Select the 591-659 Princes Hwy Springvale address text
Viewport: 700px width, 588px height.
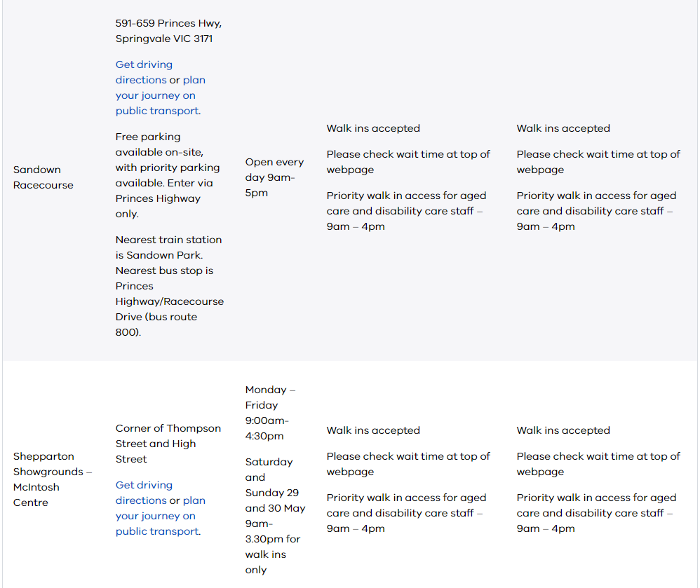click(168, 31)
